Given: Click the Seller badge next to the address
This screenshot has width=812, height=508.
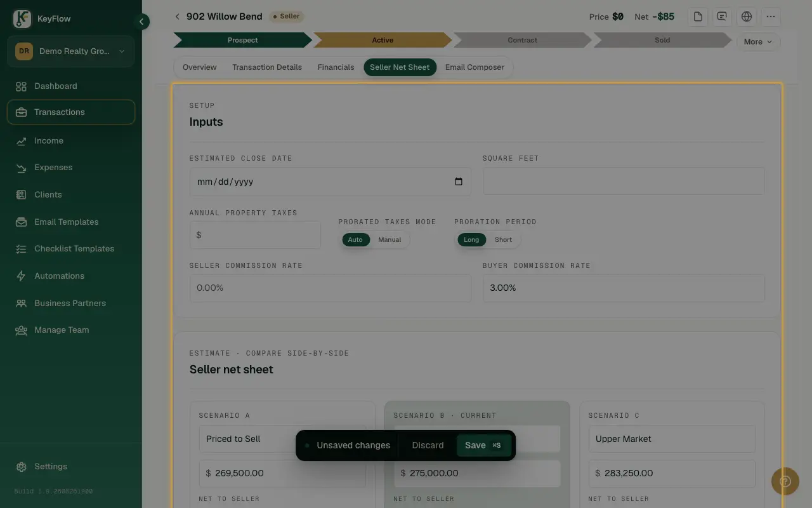Looking at the screenshot, I should point(286,17).
